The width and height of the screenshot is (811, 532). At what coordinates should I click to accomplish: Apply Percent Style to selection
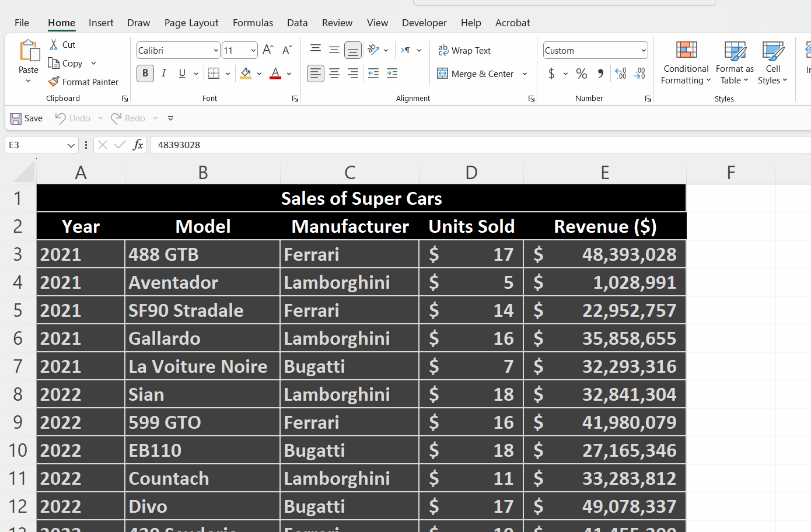click(581, 73)
